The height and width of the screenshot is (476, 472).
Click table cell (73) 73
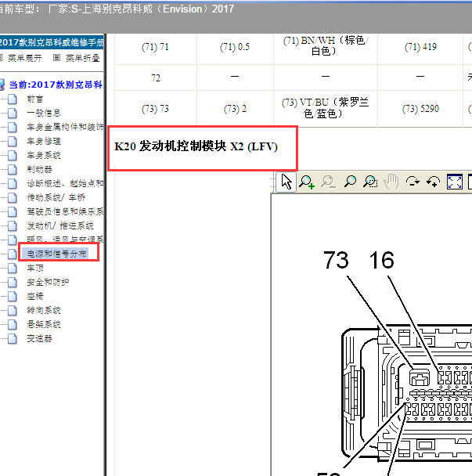pyautogui.click(x=155, y=109)
